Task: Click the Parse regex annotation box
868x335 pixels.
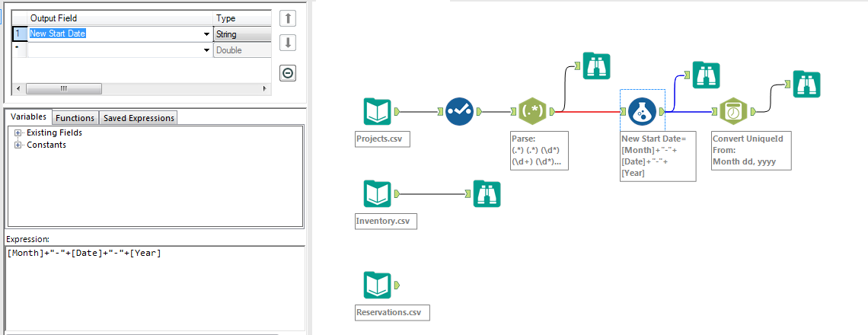Action: (540, 151)
